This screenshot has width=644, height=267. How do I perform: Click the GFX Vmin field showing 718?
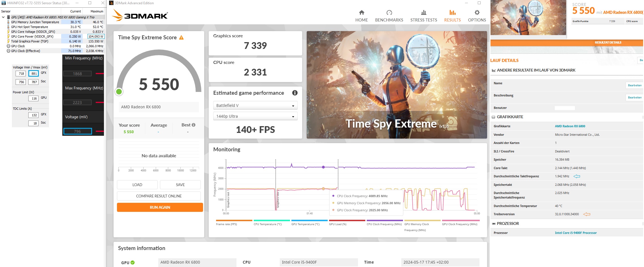click(21, 74)
